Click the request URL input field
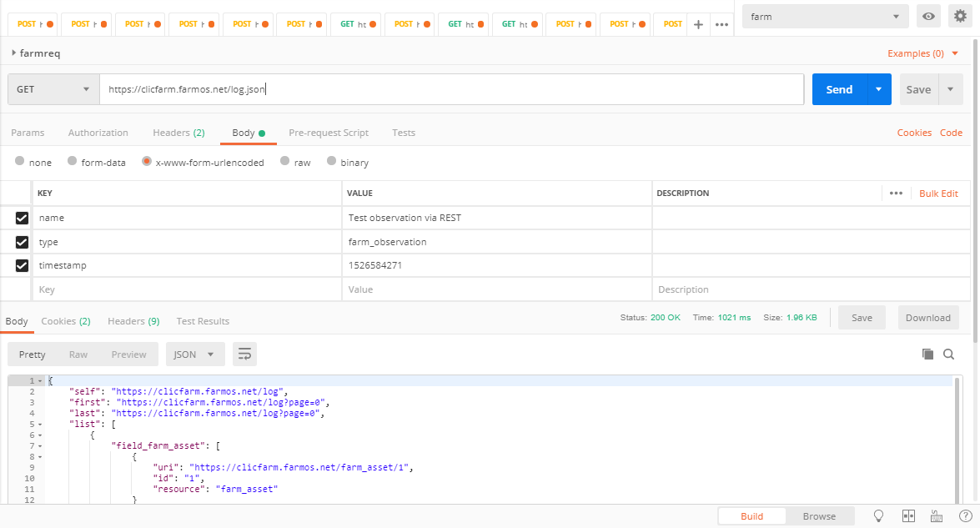980x528 pixels. tap(450, 89)
